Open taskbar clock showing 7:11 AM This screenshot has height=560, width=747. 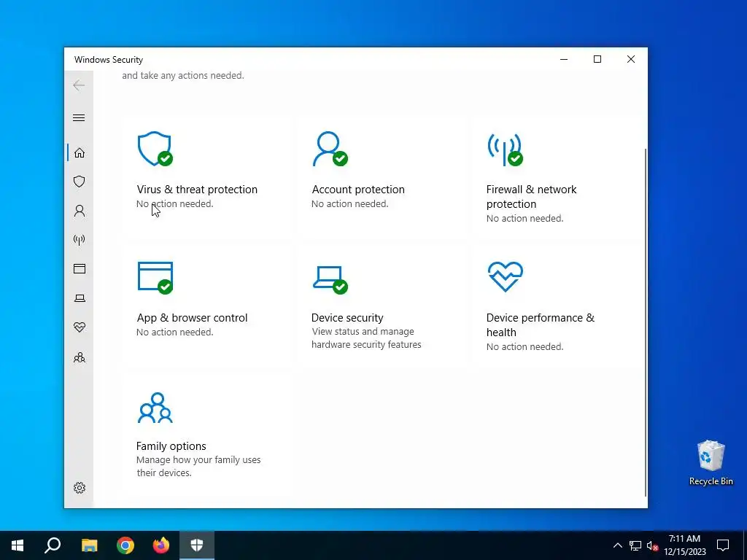point(684,545)
